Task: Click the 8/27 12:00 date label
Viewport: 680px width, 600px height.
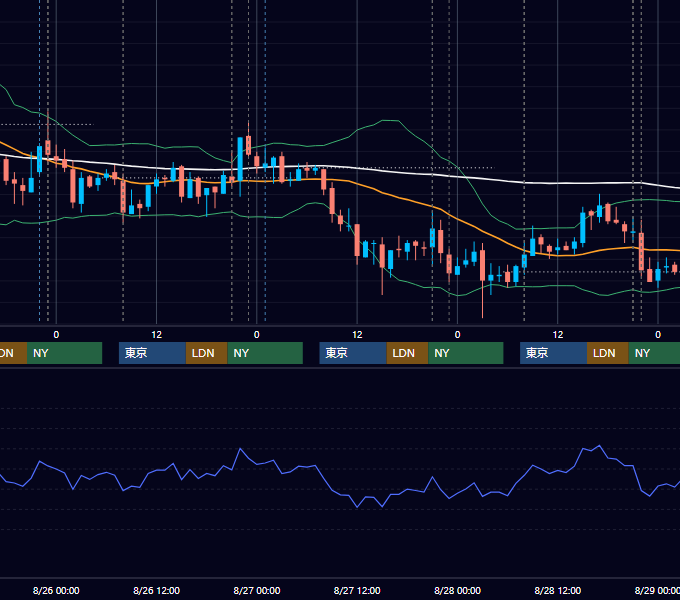Action: (x=357, y=590)
